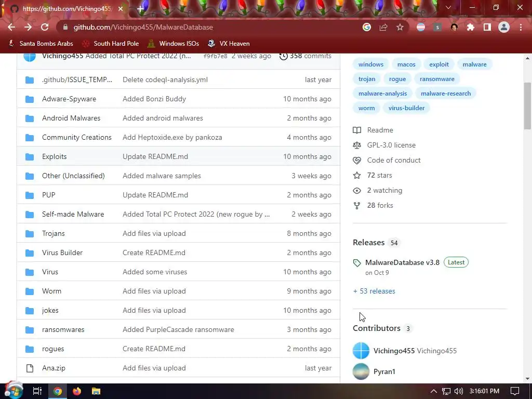Open the tab search chevron dropdown
532x399 pixels.
tap(448, 7)
